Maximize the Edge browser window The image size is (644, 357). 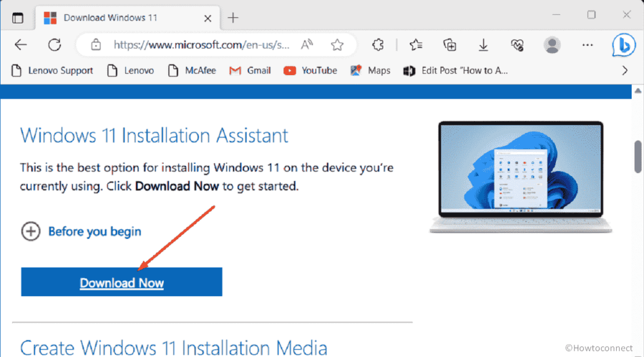(x=591, y=15)
